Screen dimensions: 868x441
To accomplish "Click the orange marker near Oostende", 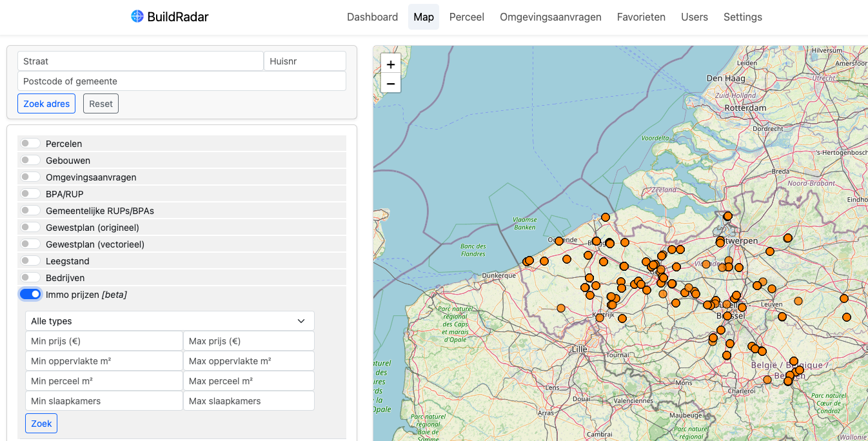I will [559, 241].
